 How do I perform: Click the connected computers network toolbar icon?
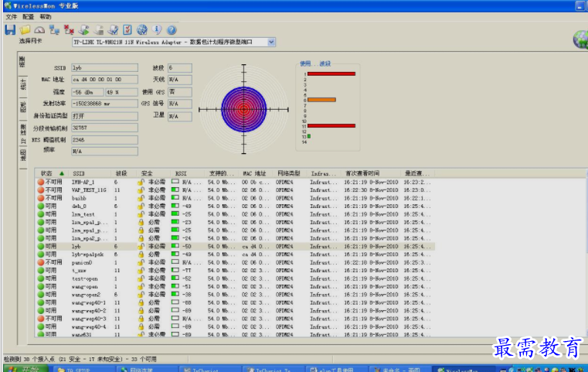click(x=54, y=29)
